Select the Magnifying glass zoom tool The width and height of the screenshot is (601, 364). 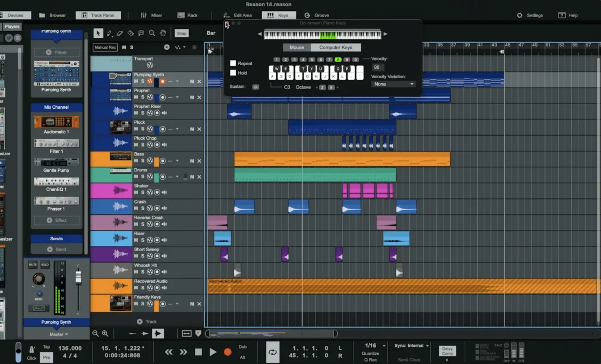pos(152,33)
